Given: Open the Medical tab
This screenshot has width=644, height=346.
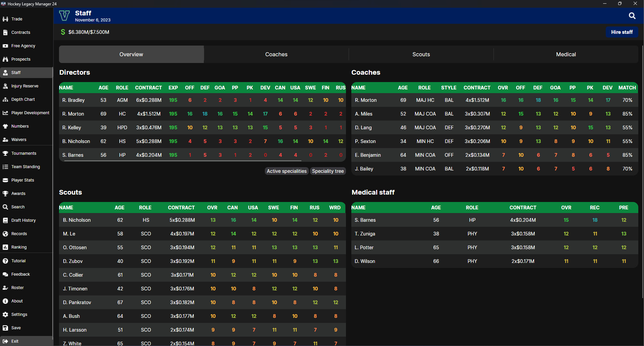Looking at the screenshot, I should (x=566, y=54).
